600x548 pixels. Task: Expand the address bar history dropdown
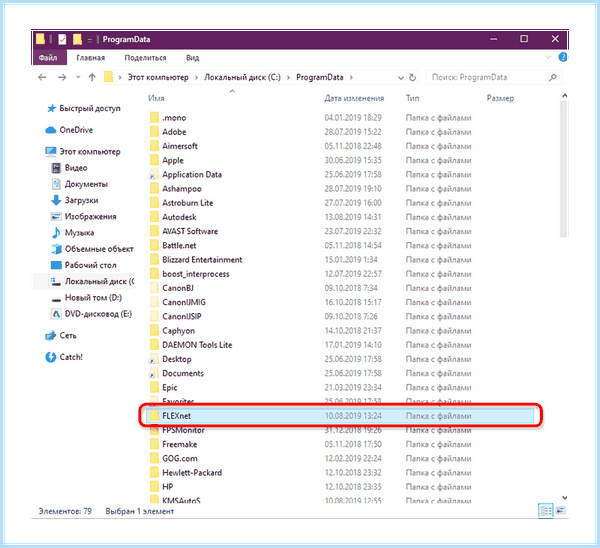coord(401,78)
